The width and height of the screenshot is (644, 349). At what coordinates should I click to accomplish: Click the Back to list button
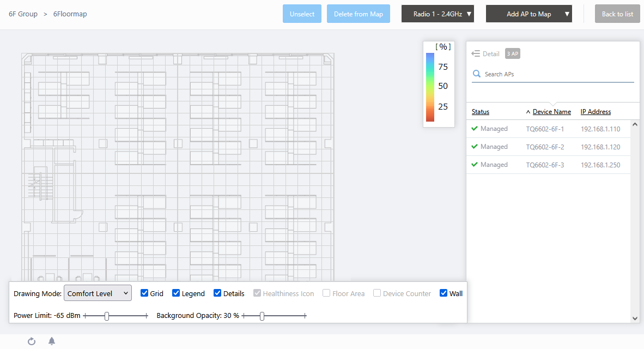tap(617, 14)
